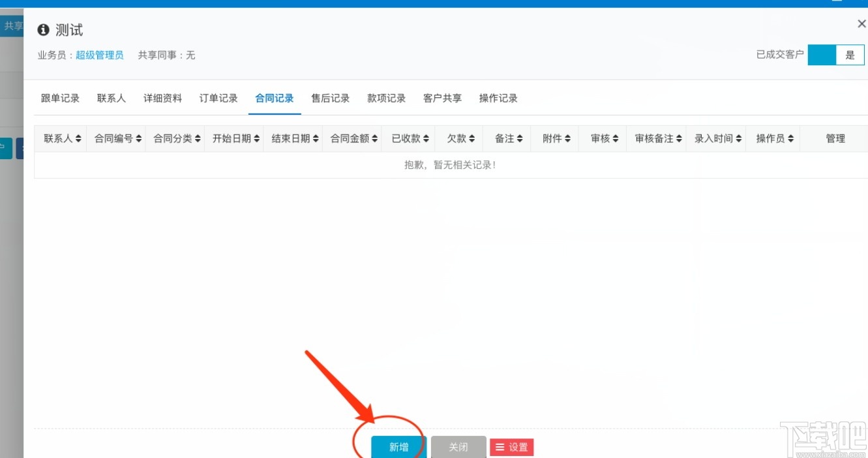
Task: Sort records by 已收款 amount
Action: [427, 138]
